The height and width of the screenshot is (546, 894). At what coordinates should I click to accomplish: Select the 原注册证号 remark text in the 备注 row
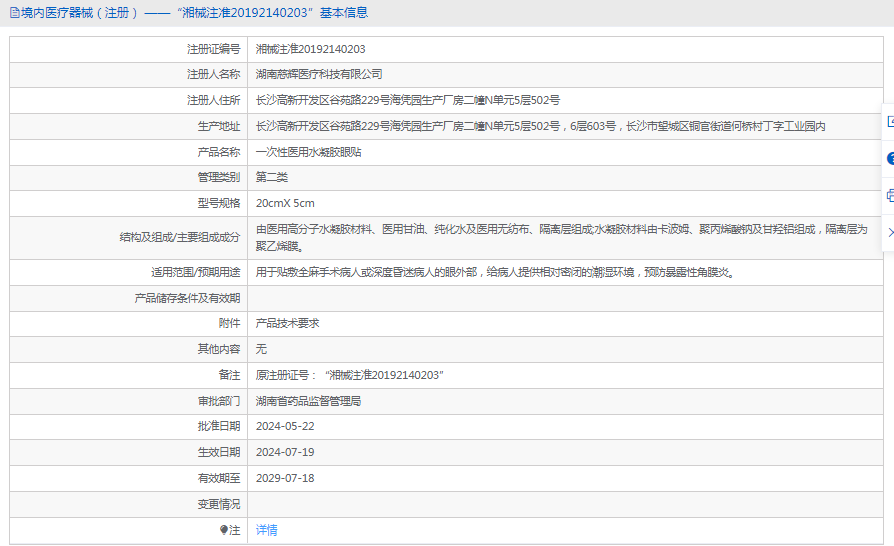[x=350, y=375]
